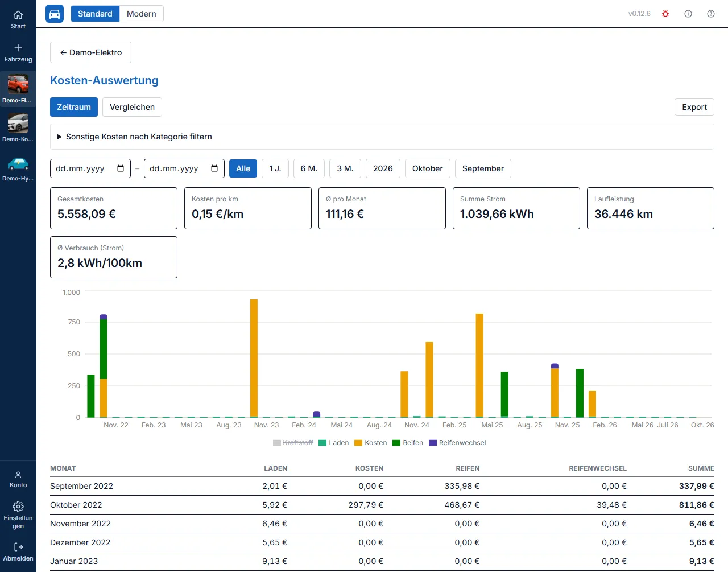This screenshot has width=728, height=572.
Task: Toggle Kraftstoff series in chart legend
Action: coord(293,443)
